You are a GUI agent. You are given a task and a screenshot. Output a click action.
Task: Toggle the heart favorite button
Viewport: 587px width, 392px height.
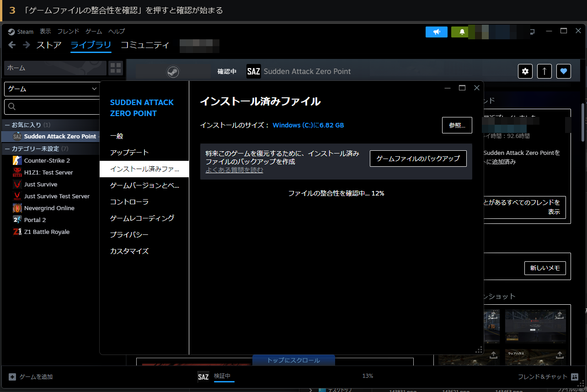point(564,71)
